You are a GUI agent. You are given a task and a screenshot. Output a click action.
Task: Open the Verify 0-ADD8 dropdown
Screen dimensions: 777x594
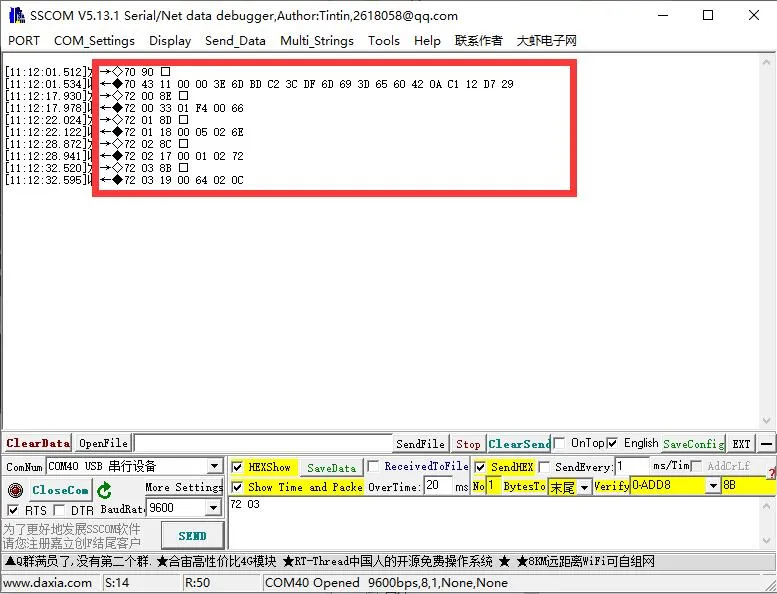point(713,486)
